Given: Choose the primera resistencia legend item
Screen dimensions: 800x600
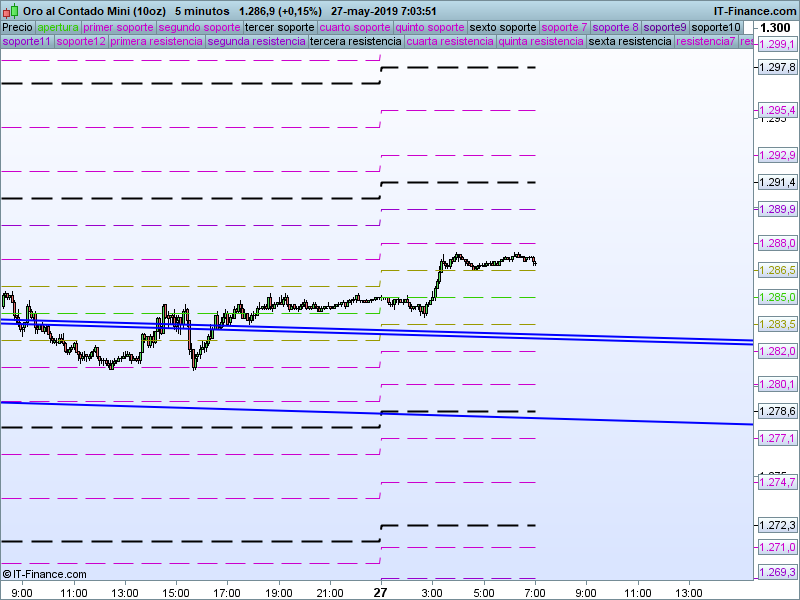Looking at the screenshot, I should [157, 41].
